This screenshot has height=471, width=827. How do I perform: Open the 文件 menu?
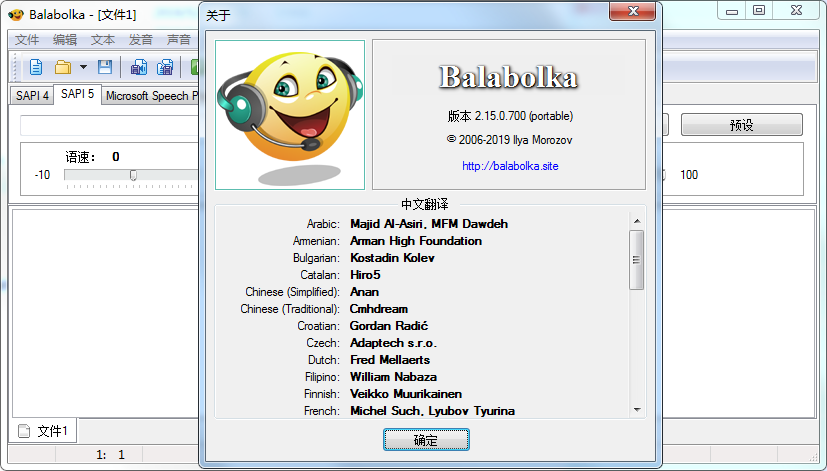pyautogui.click(x=27, y=40)
